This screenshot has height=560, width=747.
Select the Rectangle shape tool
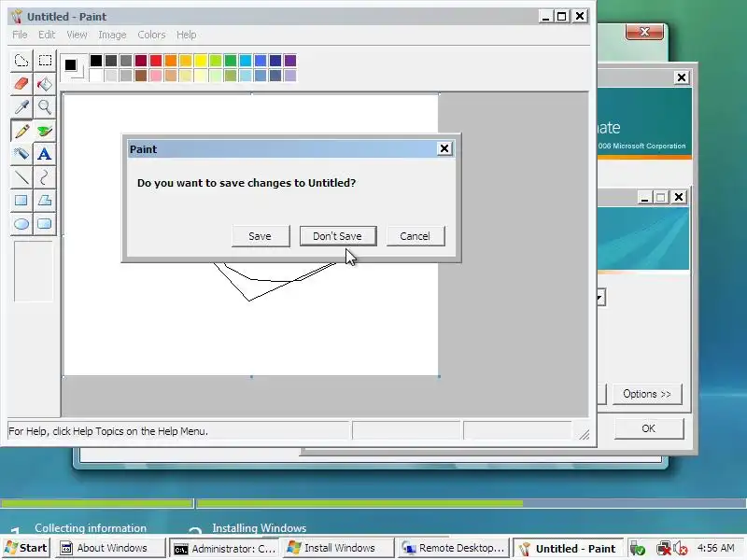click(21, 201)
